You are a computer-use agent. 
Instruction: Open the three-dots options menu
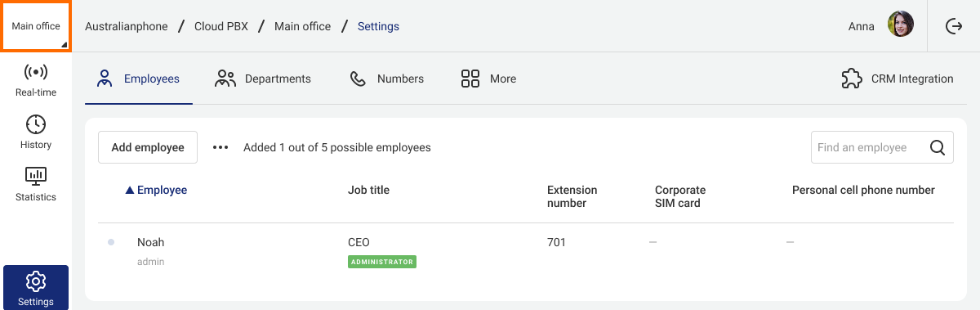(220, 147)
